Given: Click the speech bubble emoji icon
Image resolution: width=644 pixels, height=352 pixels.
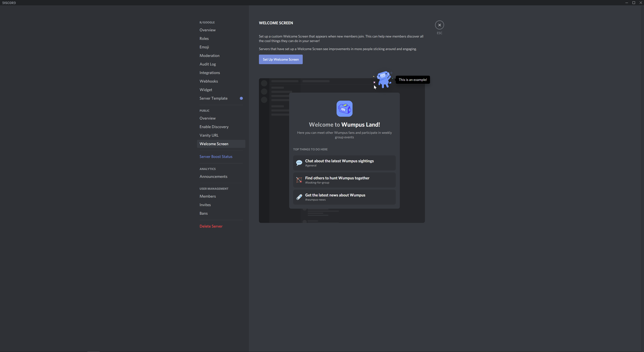Looking at the screenshot, I should [x=299, y=163].
